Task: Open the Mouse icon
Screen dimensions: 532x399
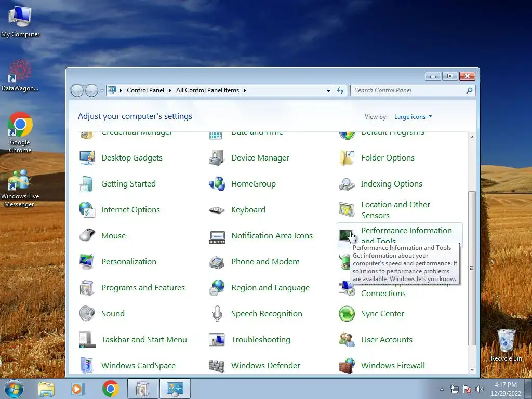Action: point(87,235)
